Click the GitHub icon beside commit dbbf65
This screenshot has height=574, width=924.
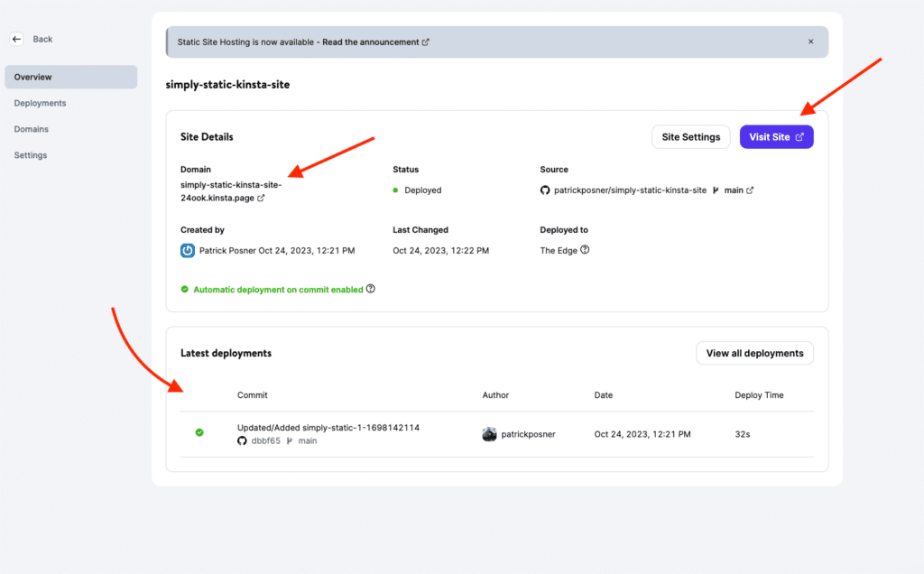[242, 440]
